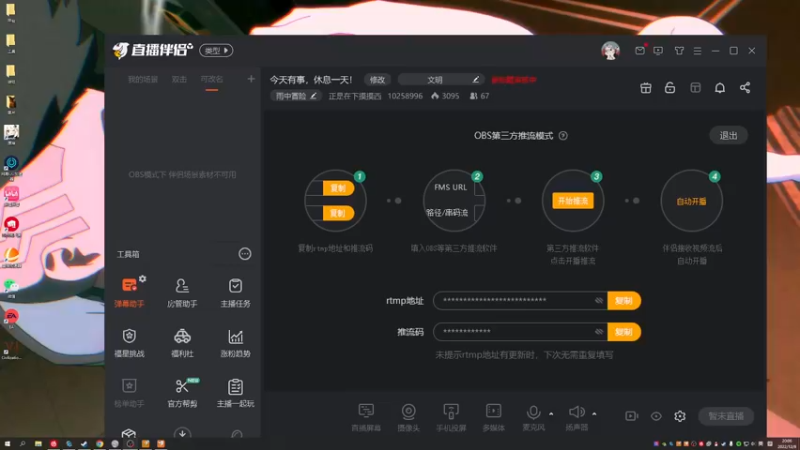
Task: Switch to the second scene tab 双击
Action: pos(179,79)
